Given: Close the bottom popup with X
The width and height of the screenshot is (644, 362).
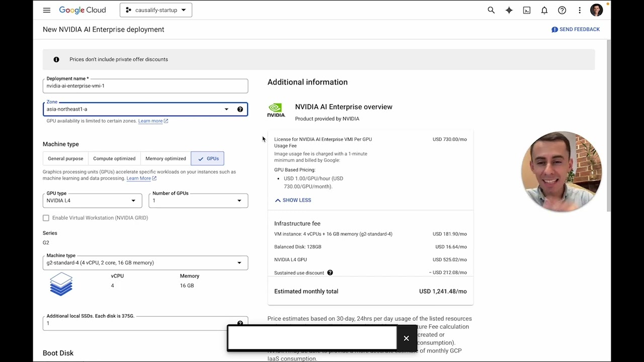Looking at the screenshot, I should 407,338.
